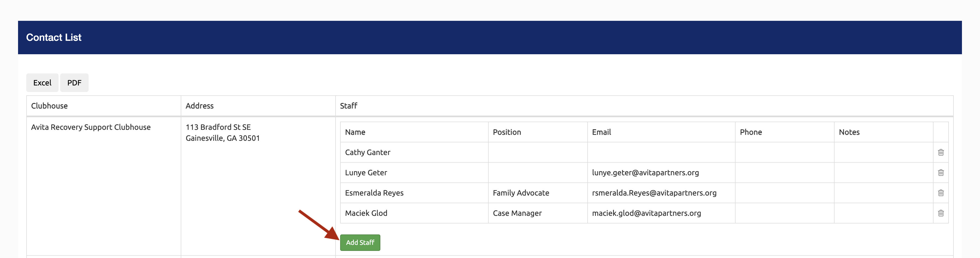Click the Family Advocate position cell
This screenshot has width=980, height=258.
click(x=521, y=193)
